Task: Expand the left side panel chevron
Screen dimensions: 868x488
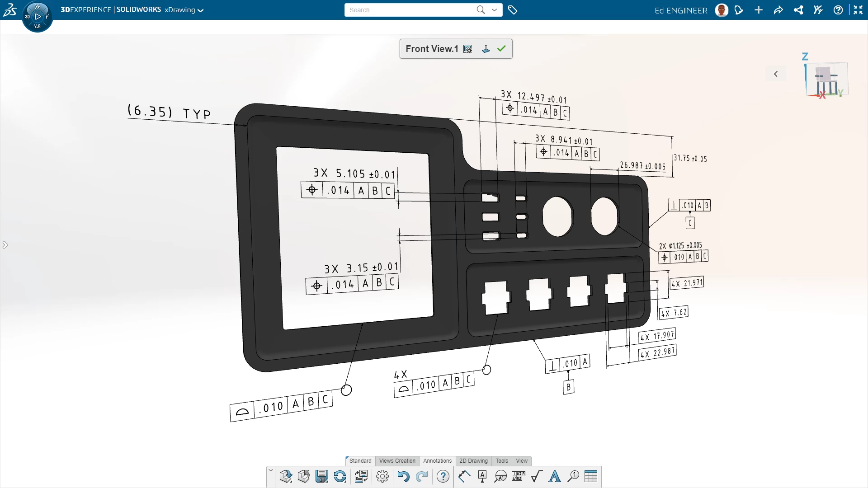Action: pos(5,245)
